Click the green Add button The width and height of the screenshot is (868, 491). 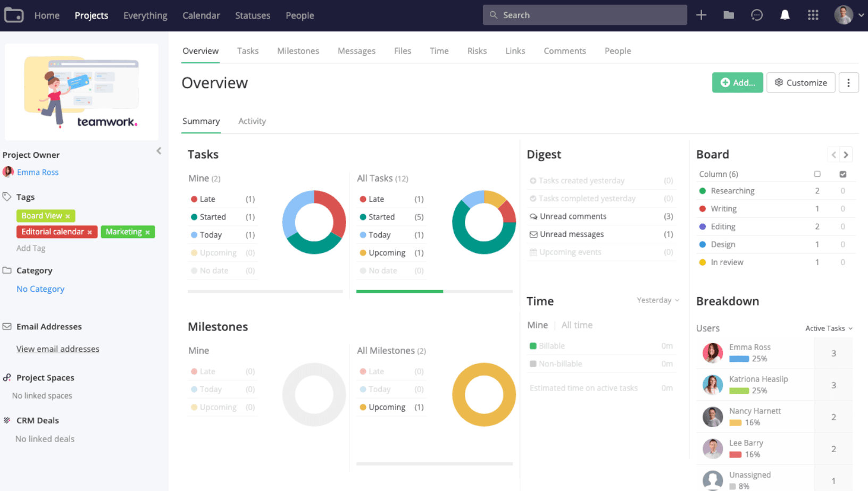click(737, 82)
